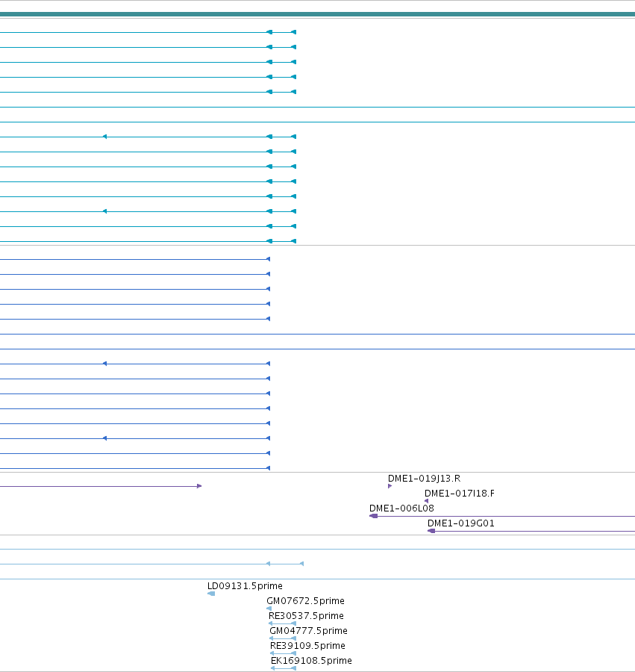Click the arrow glyph under LD09131.5prime
635x672 pixels.
pyautogui.click(x=211, y=594)
